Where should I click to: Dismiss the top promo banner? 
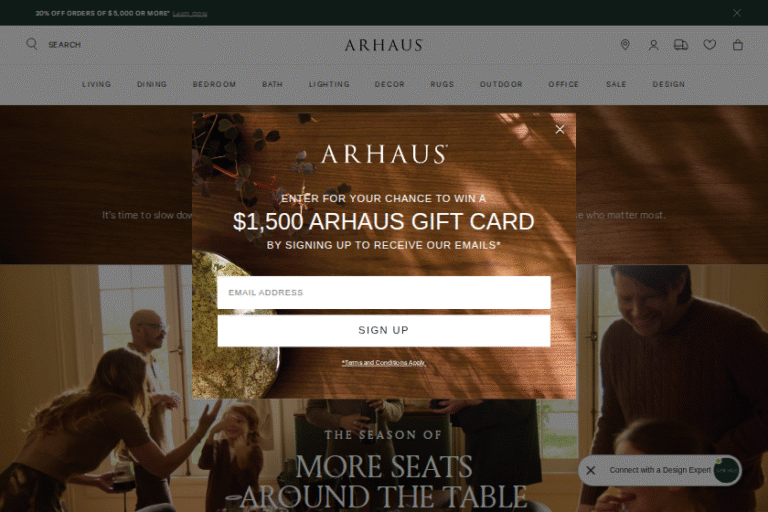tap(737, 13)
